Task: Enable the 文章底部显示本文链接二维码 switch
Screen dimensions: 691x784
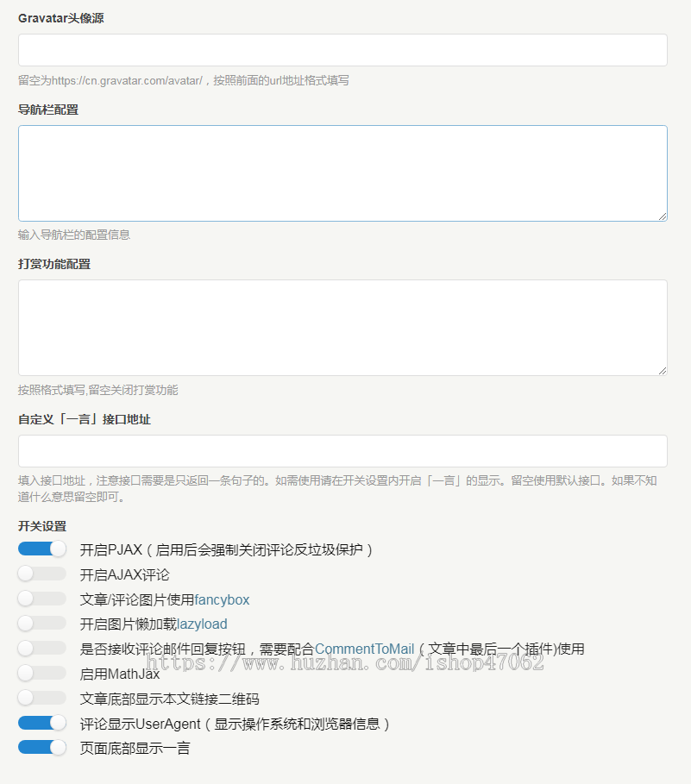Action: 42,698
